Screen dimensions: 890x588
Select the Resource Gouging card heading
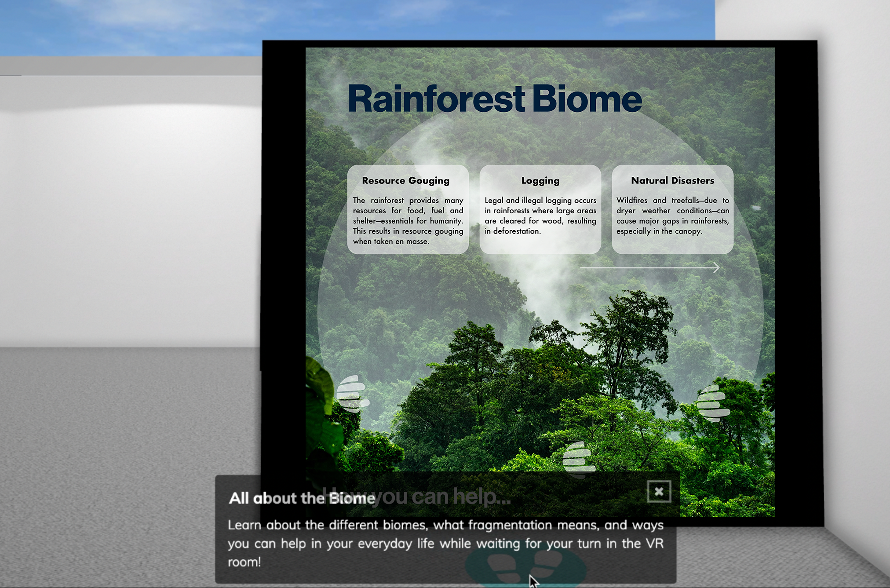pyautogui.click(x=405, y=181)
